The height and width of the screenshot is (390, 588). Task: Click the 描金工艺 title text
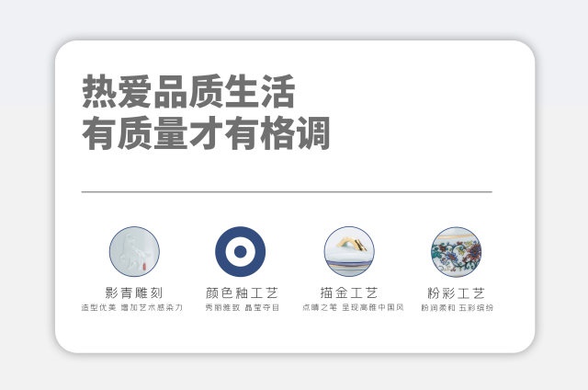(x=349, y=292)
